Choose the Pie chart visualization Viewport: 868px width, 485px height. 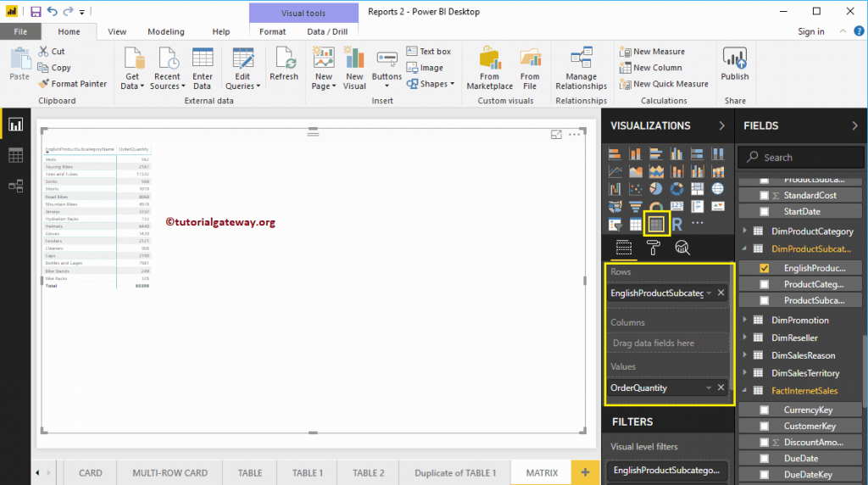pyautogui.click(x=656, y=189)
